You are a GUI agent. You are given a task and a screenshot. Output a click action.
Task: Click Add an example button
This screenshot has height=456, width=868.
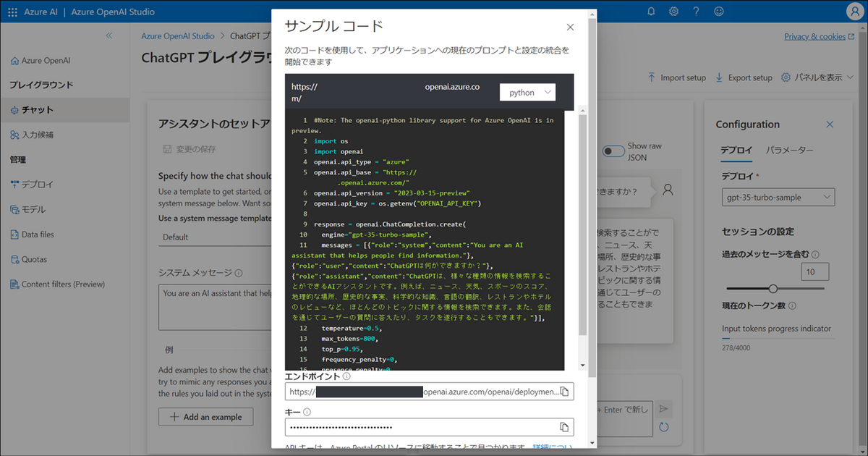coord(205,417)
